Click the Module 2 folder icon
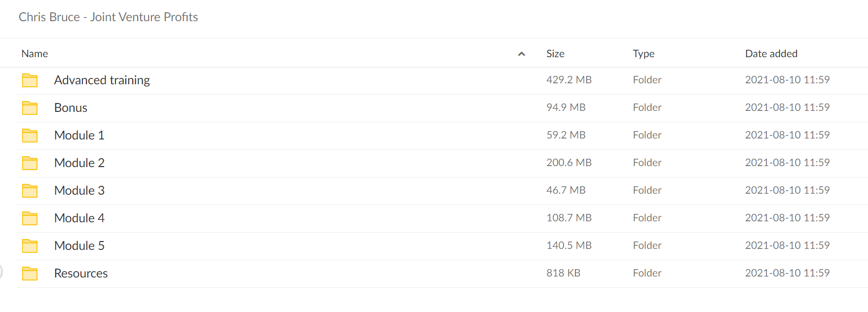 (30, 163)
